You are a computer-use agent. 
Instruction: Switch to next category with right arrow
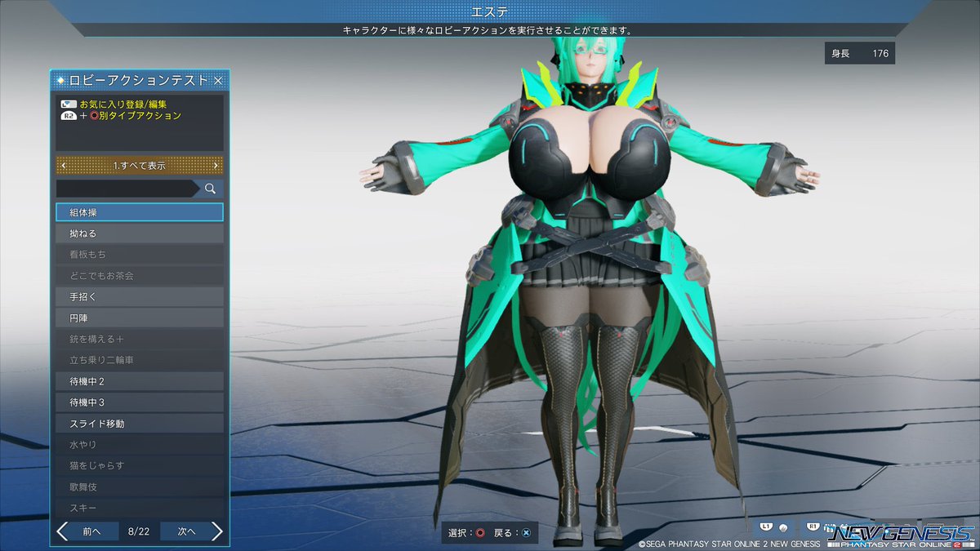point(216,166)
